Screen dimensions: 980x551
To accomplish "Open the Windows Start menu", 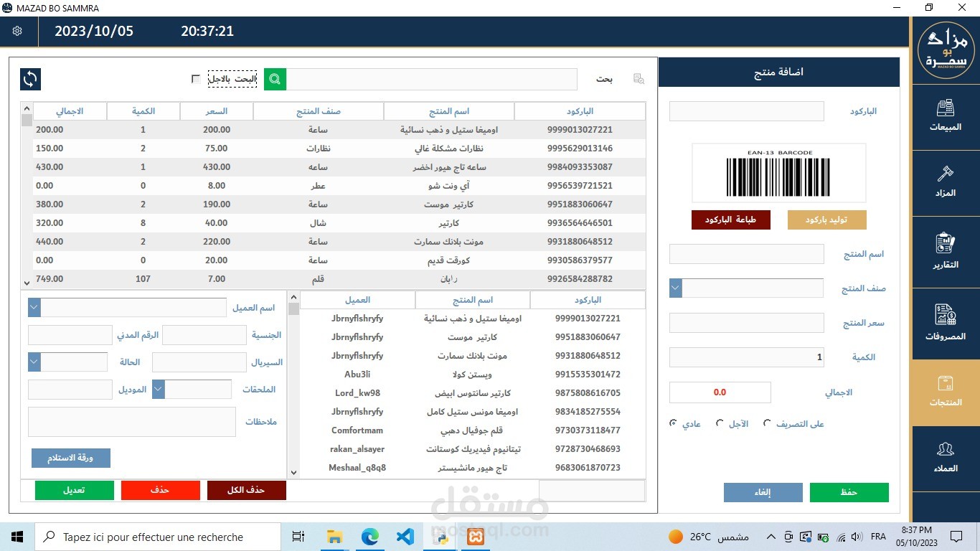I will pyautogui.click(x=17, y=536).
